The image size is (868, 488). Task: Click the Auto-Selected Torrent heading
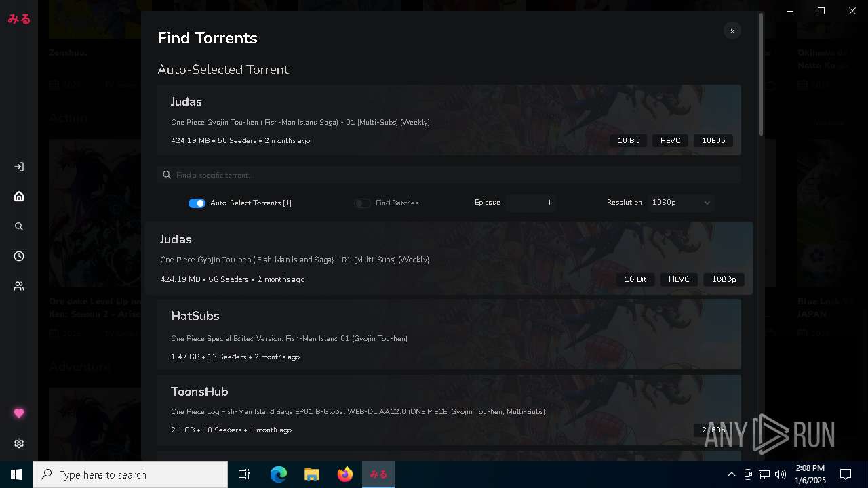coord(223,70)
